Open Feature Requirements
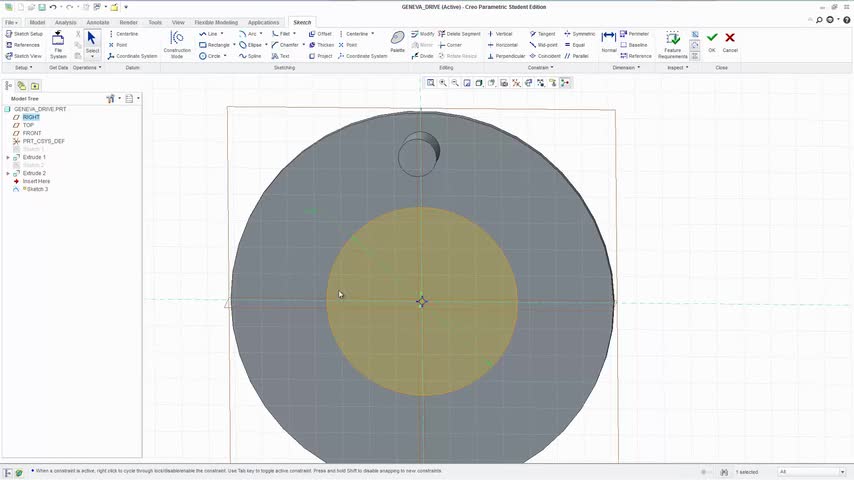The height and width of the screenshot is (480, 854). (x=673, y=44)
